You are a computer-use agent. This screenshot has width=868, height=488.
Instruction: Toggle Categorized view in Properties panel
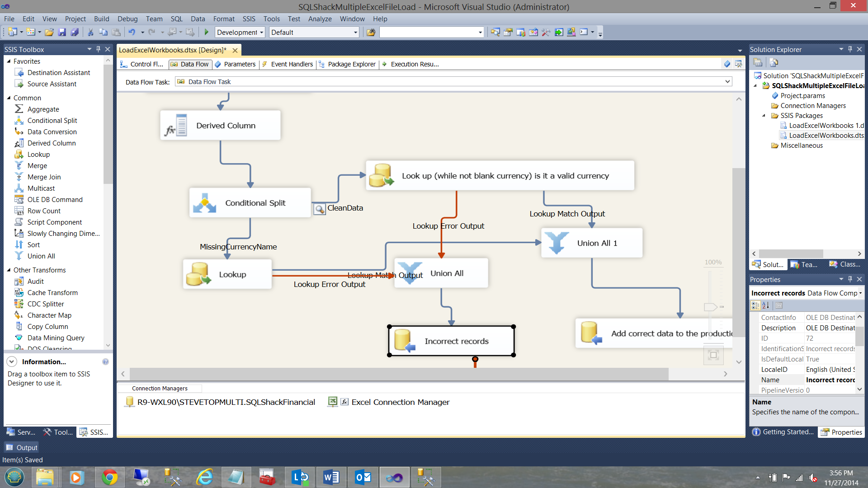[755, 305]
